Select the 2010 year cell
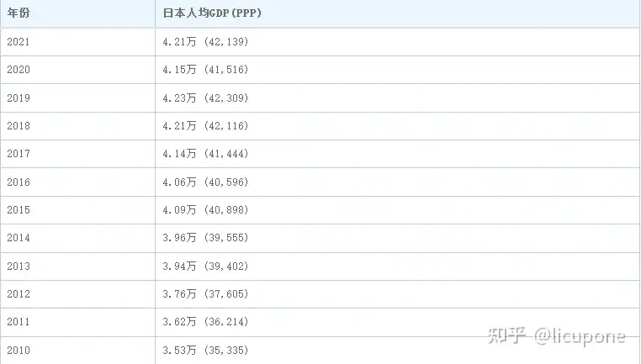This screenshot has height=364, width=641. pos(19,350)
